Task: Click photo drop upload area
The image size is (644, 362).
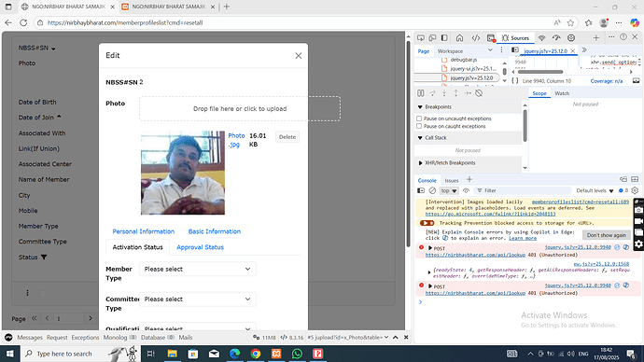Action: coord(240,109)
